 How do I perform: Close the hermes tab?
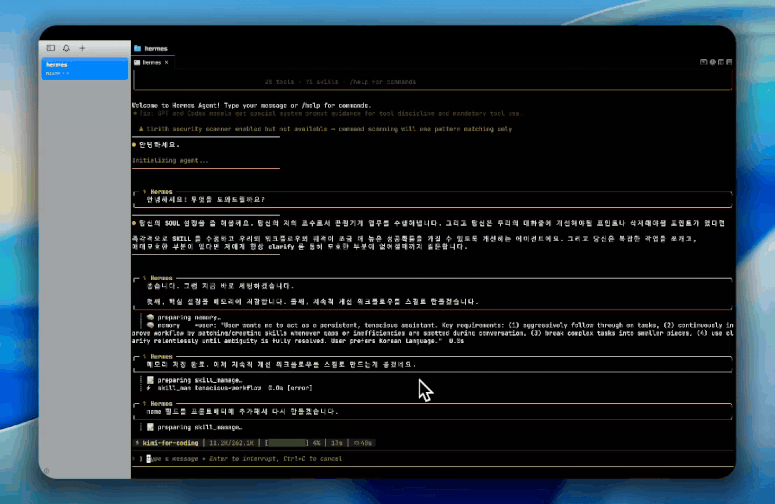[x=167, y=63]
